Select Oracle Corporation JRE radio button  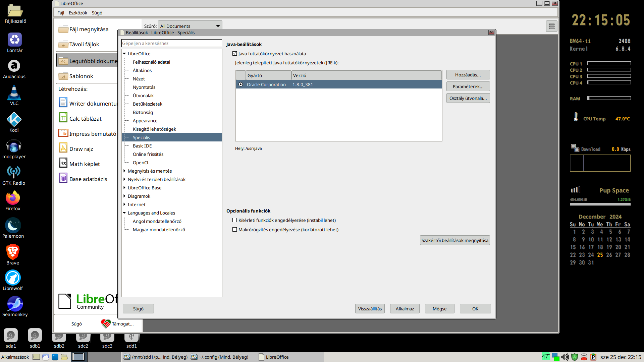pos(240,84)
